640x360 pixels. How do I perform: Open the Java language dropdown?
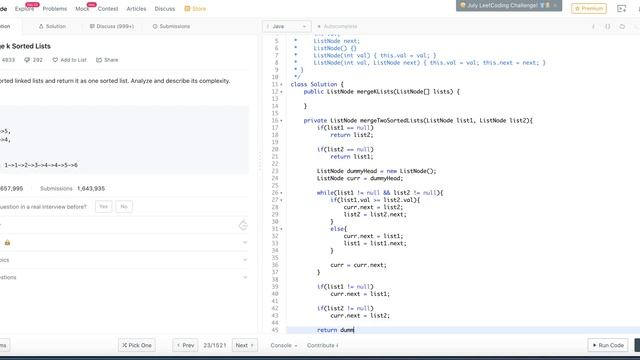[287, 27]
